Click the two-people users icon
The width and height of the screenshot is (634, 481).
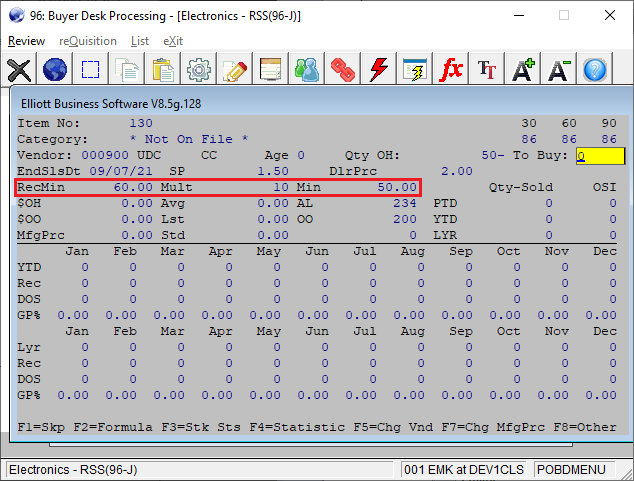(x=307, y=70)
